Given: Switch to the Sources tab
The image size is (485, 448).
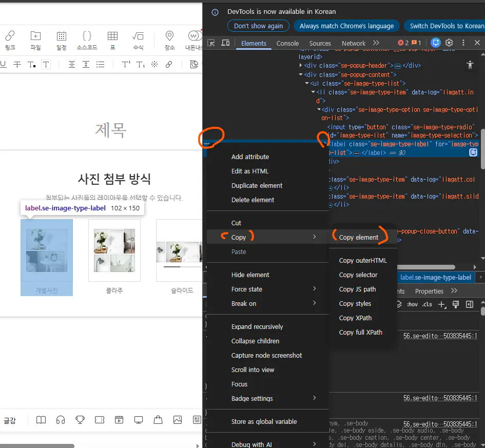Looking at the screenshot, I should (320, 43).
